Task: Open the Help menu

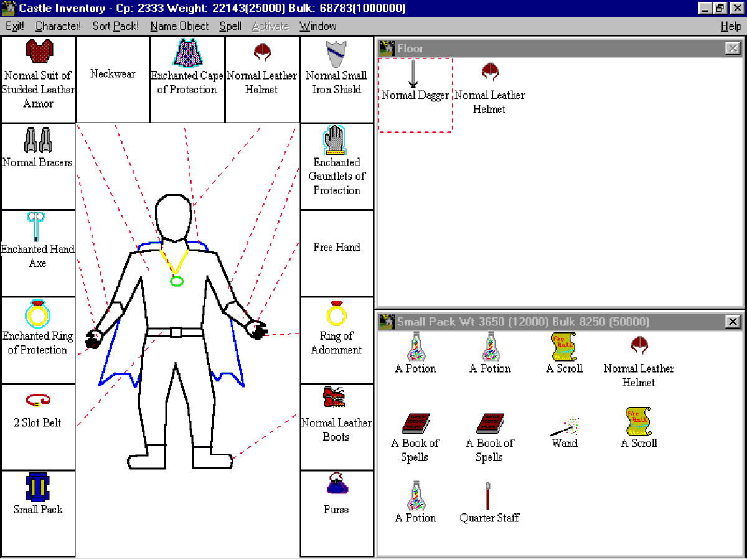Action: tap(731, 26)
